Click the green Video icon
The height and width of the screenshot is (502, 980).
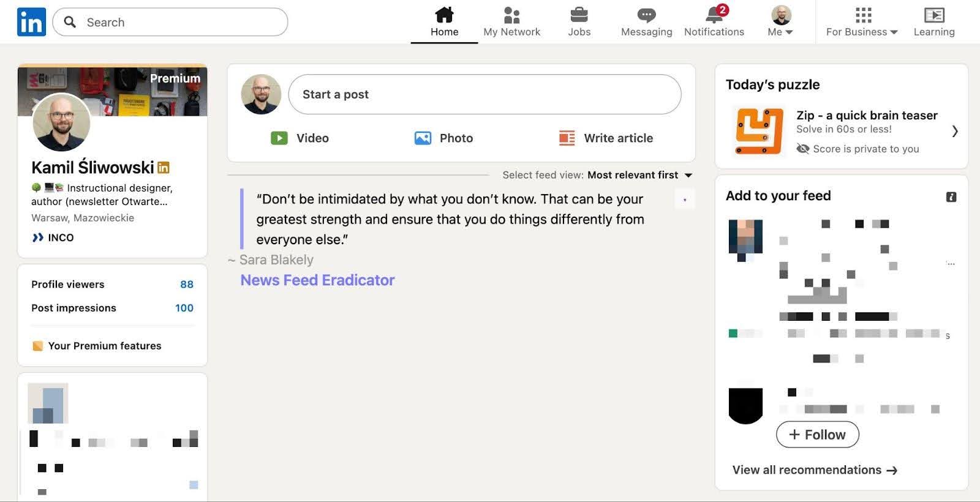(279, 138)
